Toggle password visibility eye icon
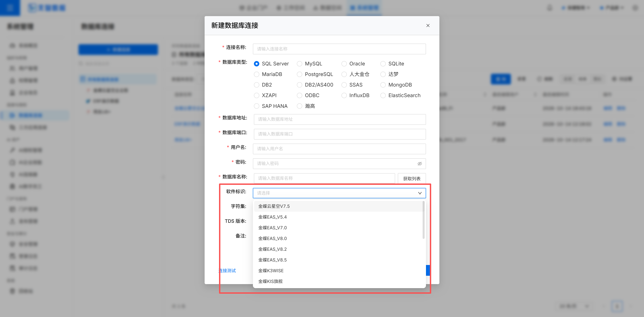644x317 pixels. [419, 164]
